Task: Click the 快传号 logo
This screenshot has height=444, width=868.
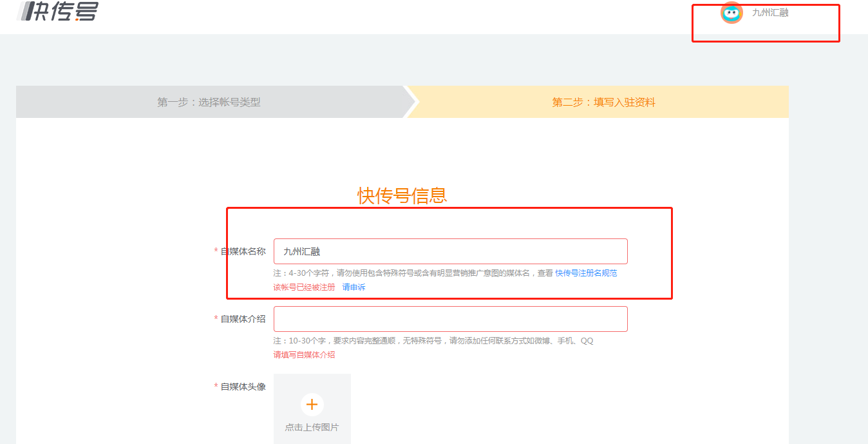Action: pyautogui.click(x=58, y=11)
